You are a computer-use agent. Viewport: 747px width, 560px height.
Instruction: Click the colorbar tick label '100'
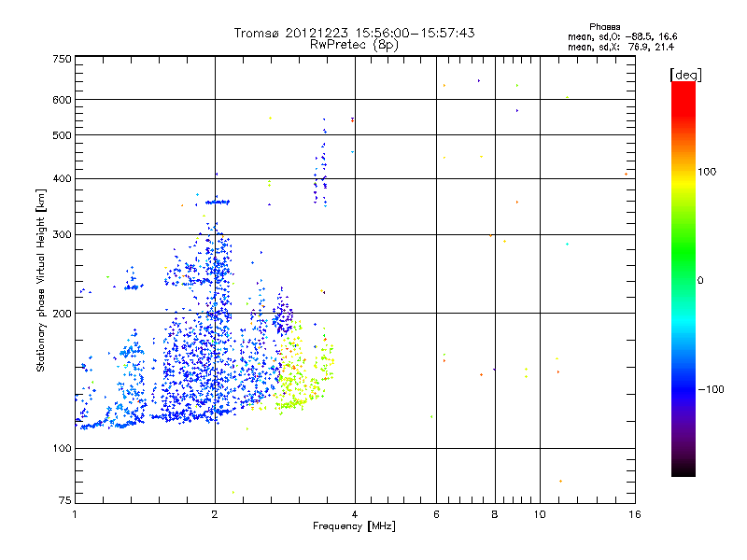pyautogui.click(x=707, y=172)
